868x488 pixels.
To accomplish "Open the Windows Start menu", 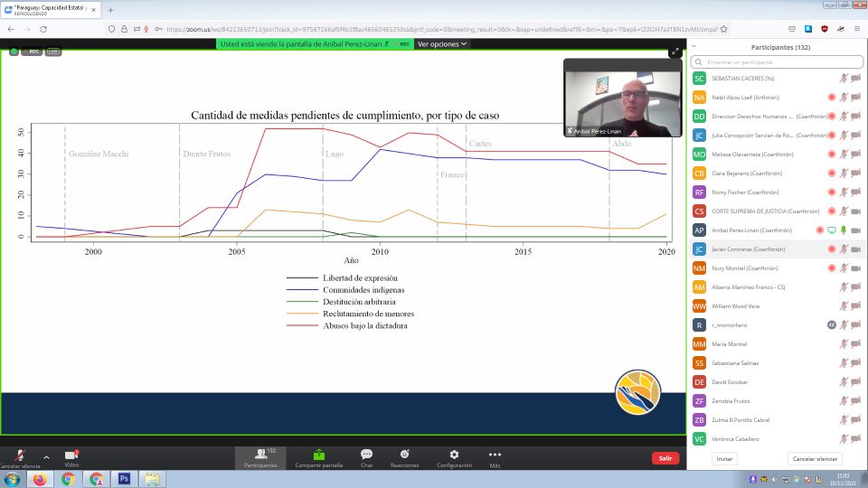I will pyautogui.click(x=12, y=479).
